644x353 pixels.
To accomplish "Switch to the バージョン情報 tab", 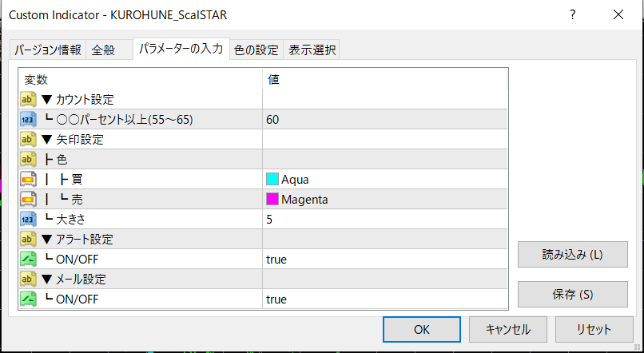I will [47, 50].
